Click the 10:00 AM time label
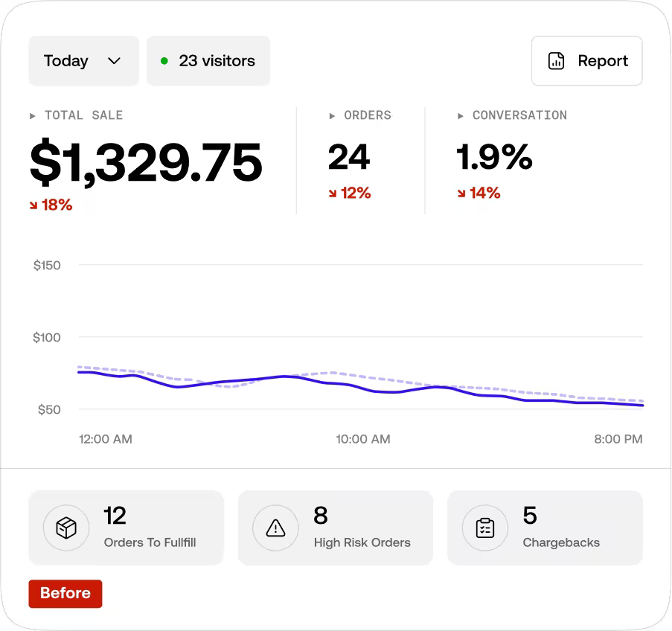This screenshot has width=672, height=631. (x=363, y=439)
